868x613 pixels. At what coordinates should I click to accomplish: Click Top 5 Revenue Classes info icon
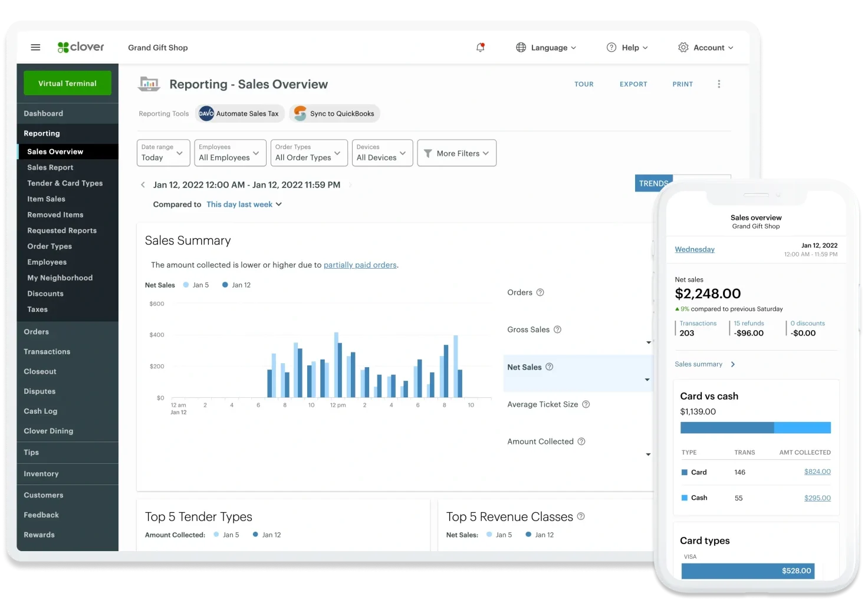coord(581,516)
